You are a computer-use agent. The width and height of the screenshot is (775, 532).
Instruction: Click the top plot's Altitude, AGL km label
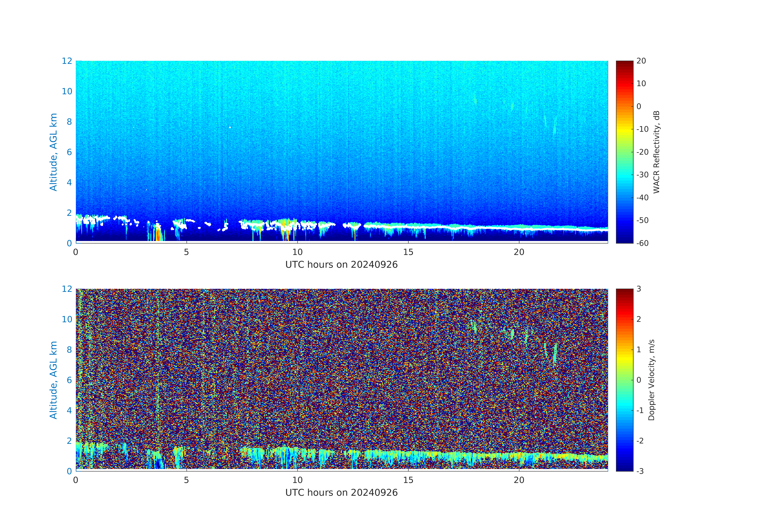point(53,152)
